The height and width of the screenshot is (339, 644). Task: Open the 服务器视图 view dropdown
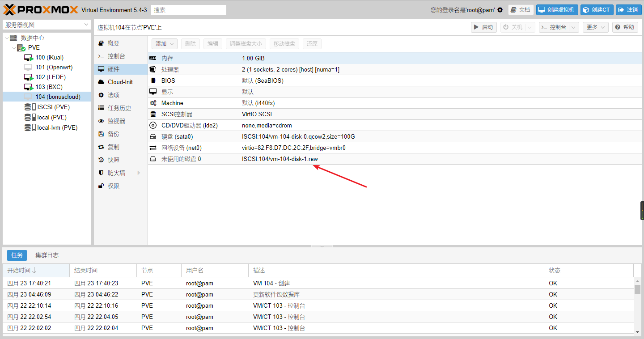point(47,25)
